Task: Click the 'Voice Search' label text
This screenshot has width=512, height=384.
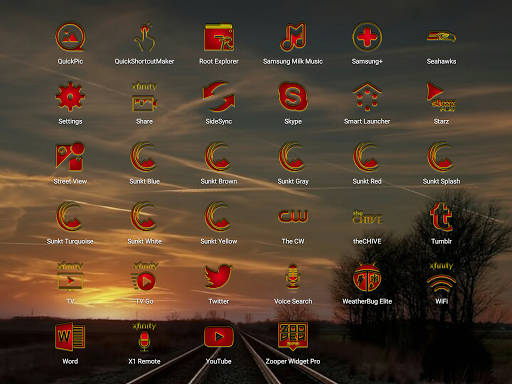Action: point(293,301)
